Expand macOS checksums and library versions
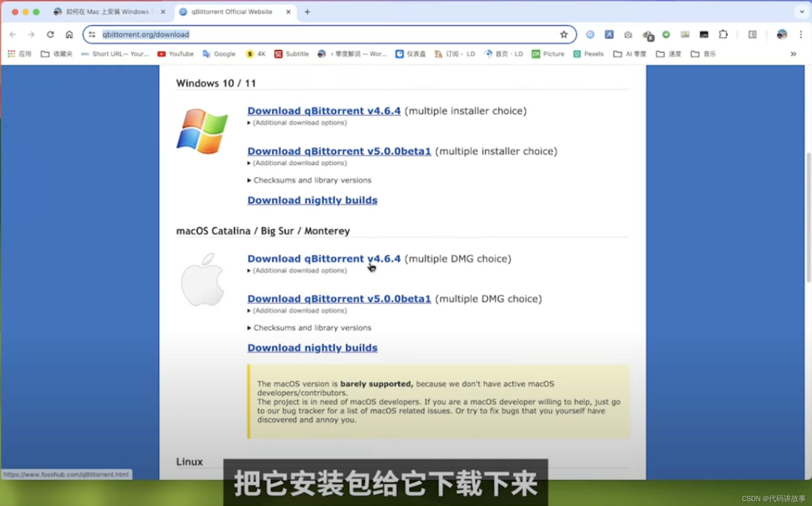 tap(309, 328)
